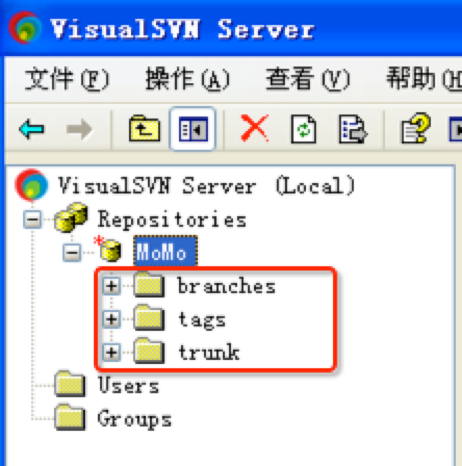
Task: Select the Users folder
Action: (107, 385)
